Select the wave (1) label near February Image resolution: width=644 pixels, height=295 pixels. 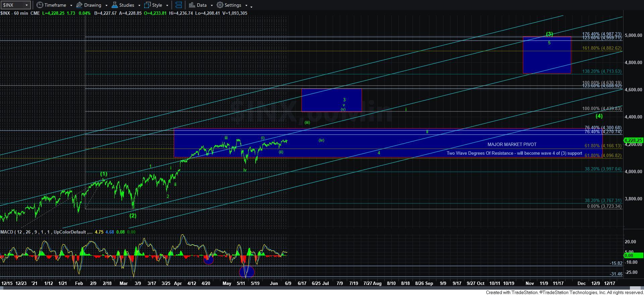(104, 174)
